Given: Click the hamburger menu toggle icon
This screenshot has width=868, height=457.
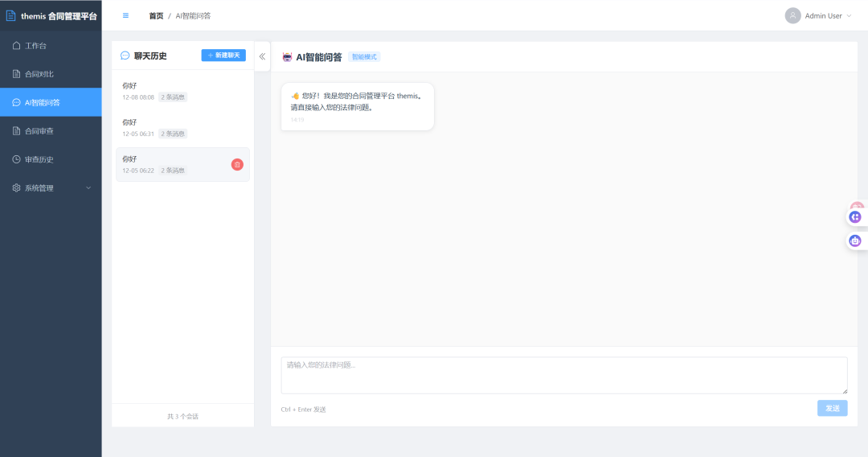Looking at the screenshot, I should (x=125, y=15).
